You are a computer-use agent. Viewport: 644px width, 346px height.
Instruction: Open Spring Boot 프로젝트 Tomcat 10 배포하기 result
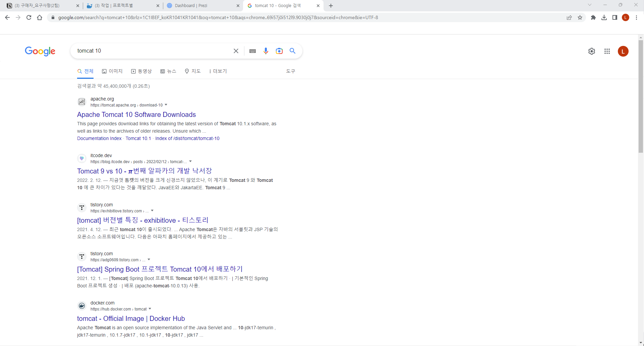coord(160,269)
